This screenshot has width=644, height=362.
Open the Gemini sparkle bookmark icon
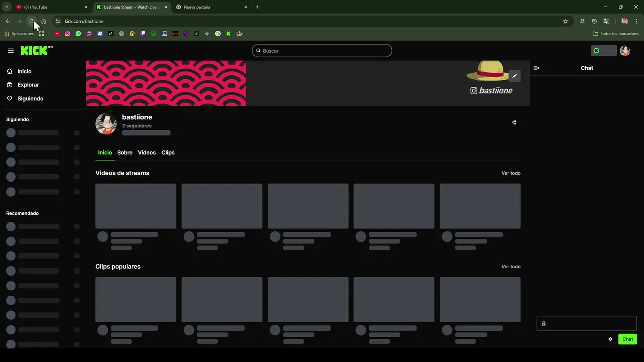click(207, 34)
